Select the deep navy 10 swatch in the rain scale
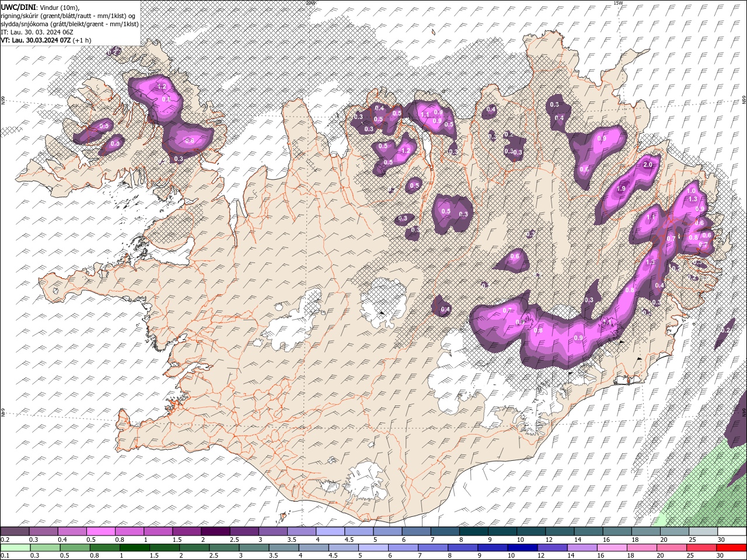 point(523,548)
